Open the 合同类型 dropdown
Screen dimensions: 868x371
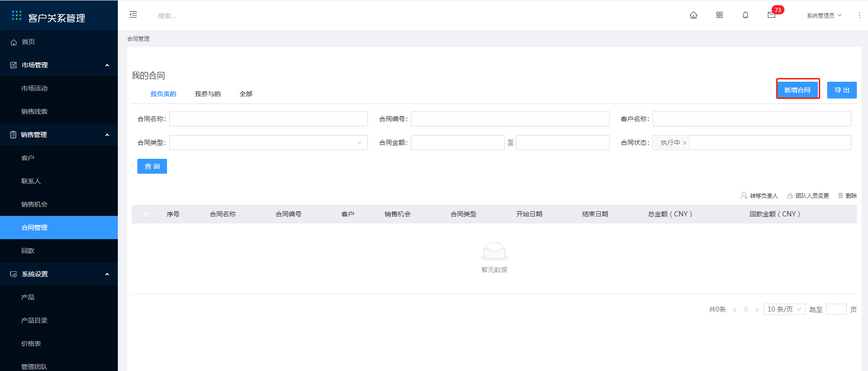[x=269, y=143]
